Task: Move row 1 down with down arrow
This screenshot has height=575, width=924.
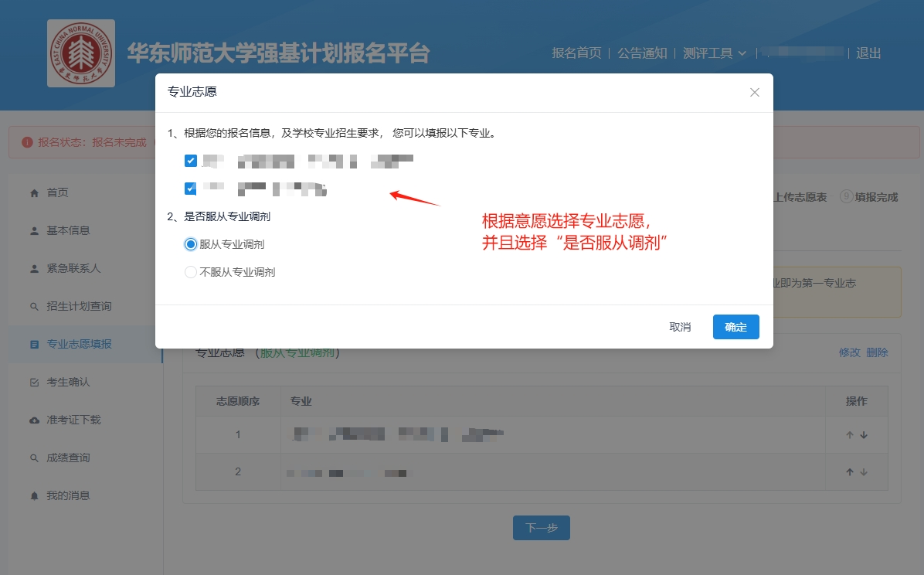Action: point(864,435)
